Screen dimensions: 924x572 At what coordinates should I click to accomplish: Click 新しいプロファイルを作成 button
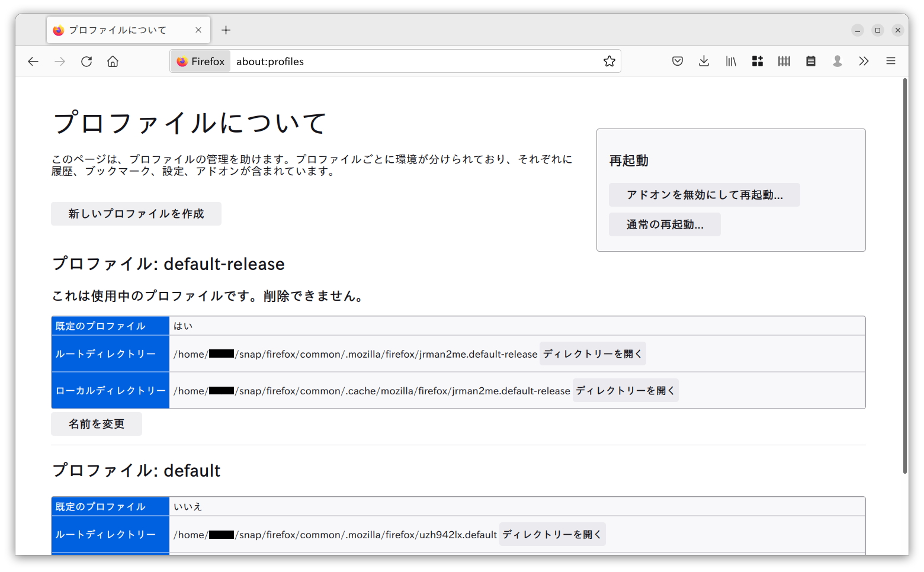tap(136, 214)
